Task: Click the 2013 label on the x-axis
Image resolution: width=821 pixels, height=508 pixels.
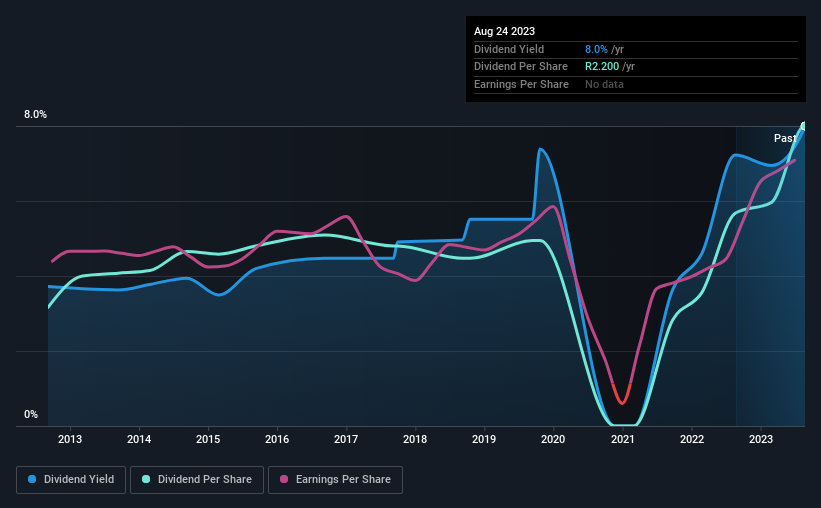Action: click(x=70, y=439)
